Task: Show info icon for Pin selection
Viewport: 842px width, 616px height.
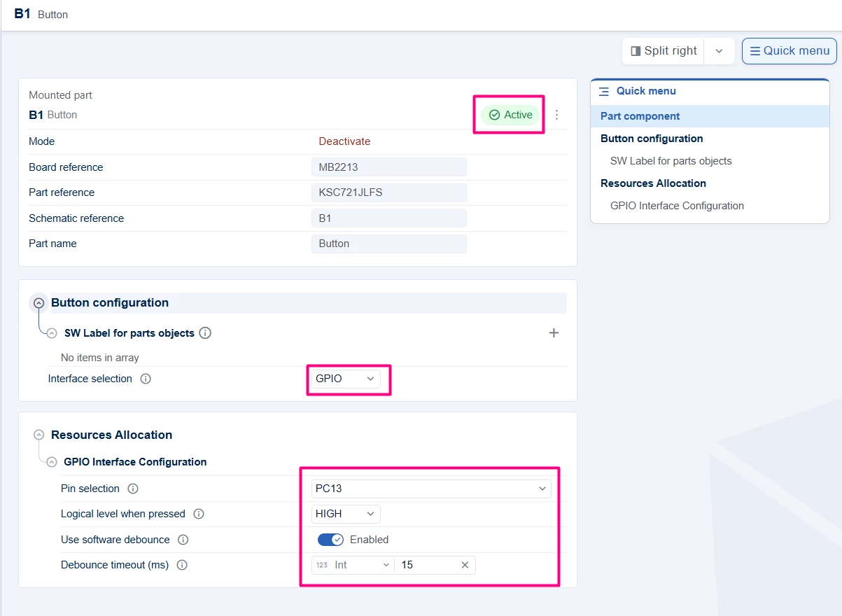Action: (133, 489)
